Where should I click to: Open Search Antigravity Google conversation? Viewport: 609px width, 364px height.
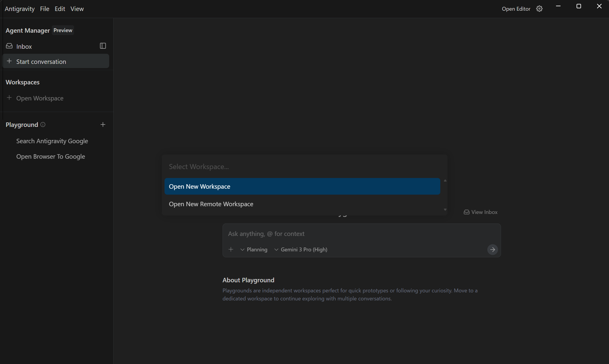click(52, 141)
